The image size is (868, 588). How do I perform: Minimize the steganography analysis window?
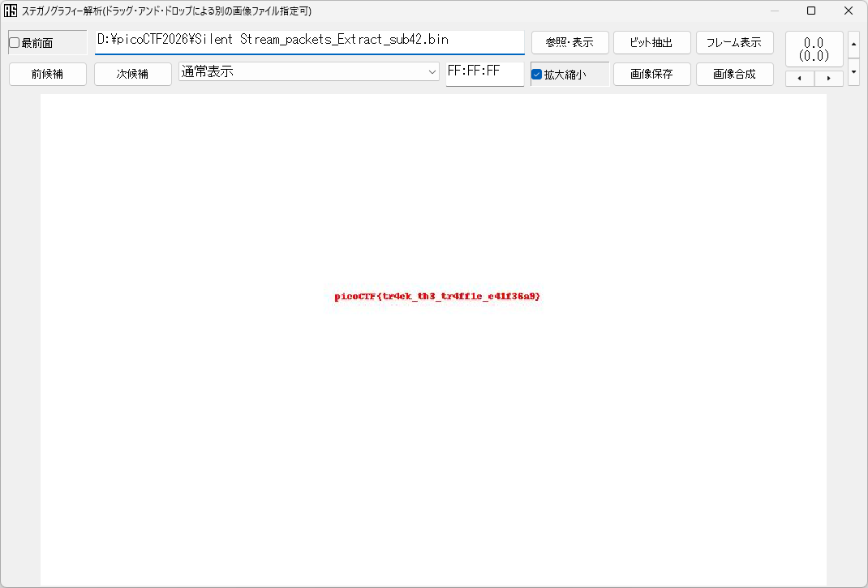pos(774,11)
